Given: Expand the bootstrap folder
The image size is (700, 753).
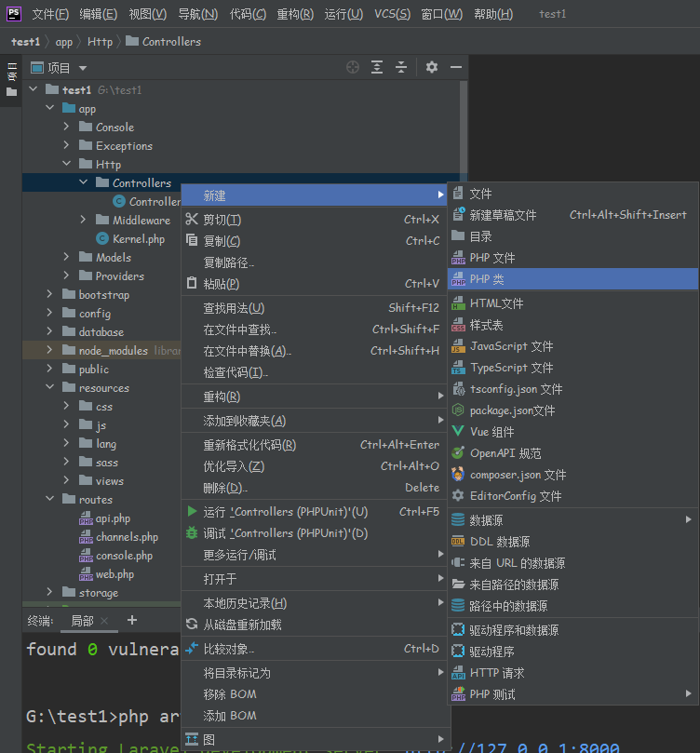Looking at the screenshot, I should (49, 294).
